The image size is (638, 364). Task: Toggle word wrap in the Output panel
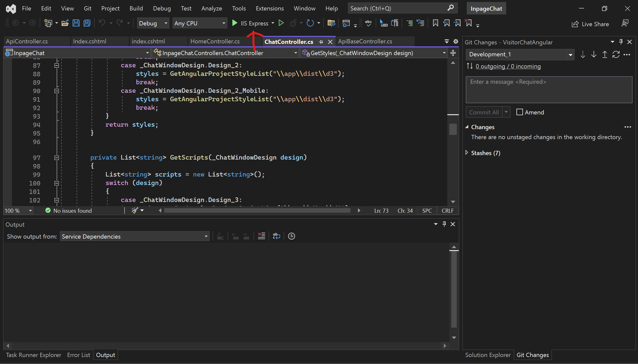tap(276, 236)
